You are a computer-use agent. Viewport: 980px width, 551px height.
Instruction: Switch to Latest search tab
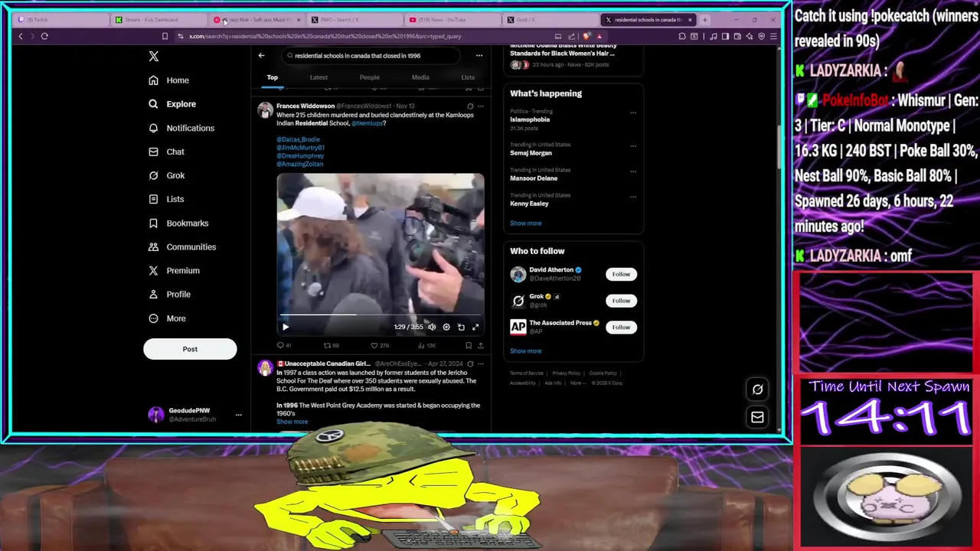(318, 77)
